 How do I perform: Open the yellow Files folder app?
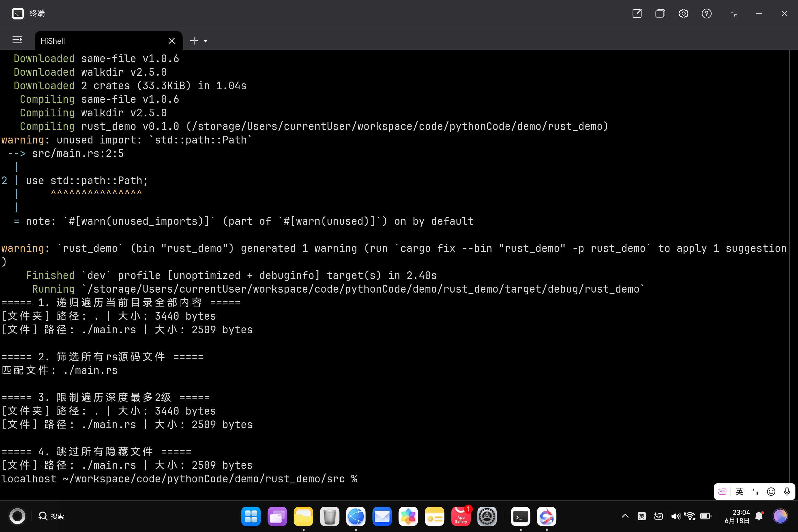click(303, 516)
